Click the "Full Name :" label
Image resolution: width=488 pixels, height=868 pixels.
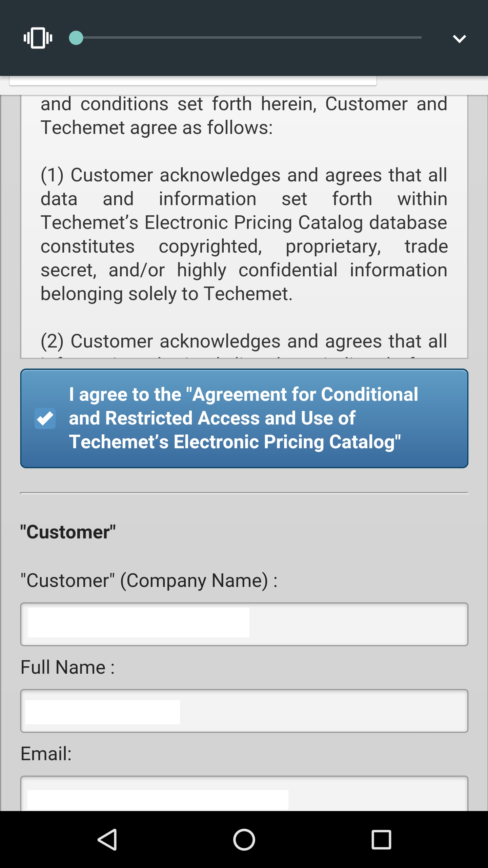pos(68,667)
